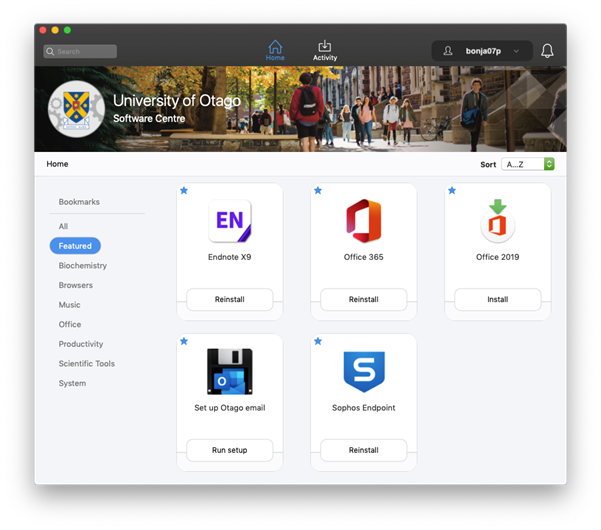Go to the Home tab in toolbar
Screen dimensions: 601x530
tap(275, 51)
